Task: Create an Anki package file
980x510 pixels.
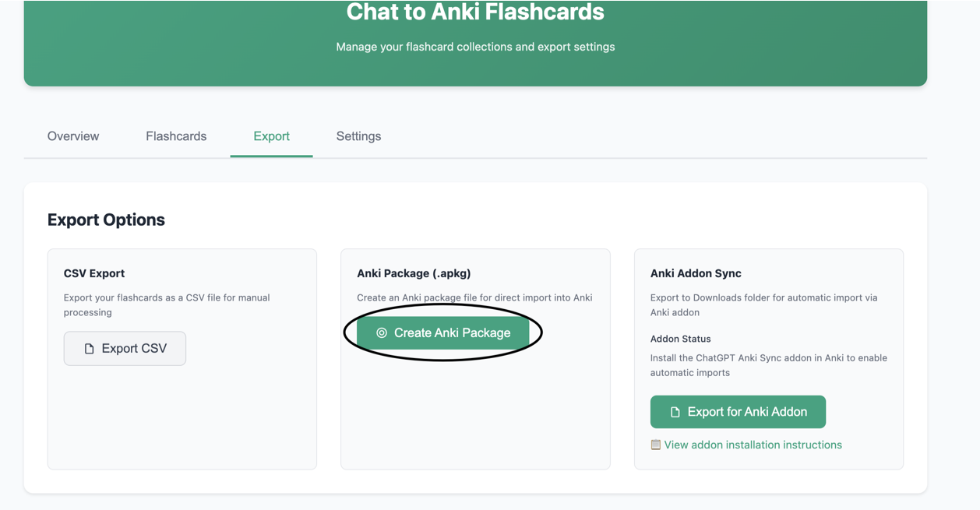Action: coord(443,332)
